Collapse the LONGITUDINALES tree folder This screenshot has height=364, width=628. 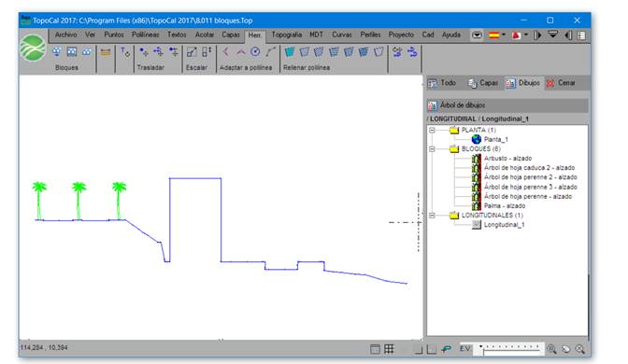432,216
